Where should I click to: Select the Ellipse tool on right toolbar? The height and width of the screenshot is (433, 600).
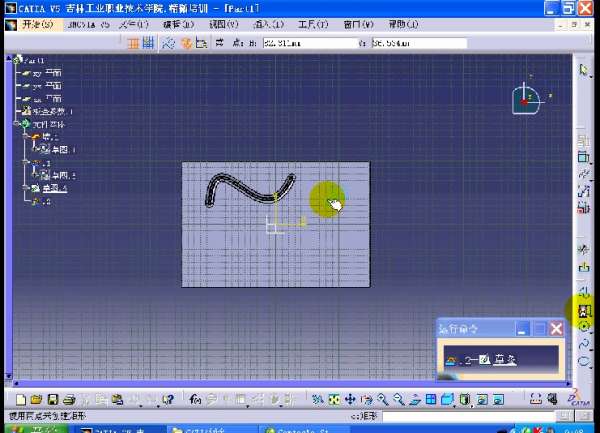tap(584, 361)
